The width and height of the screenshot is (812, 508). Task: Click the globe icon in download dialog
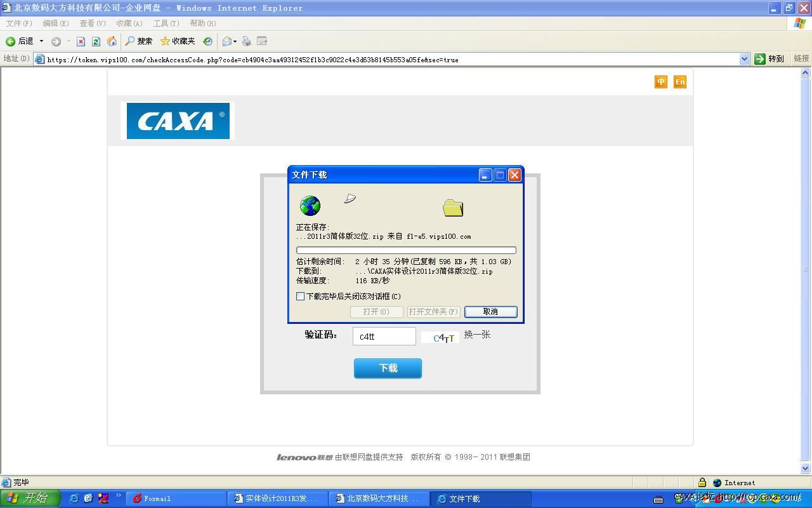tap(310, 206)
